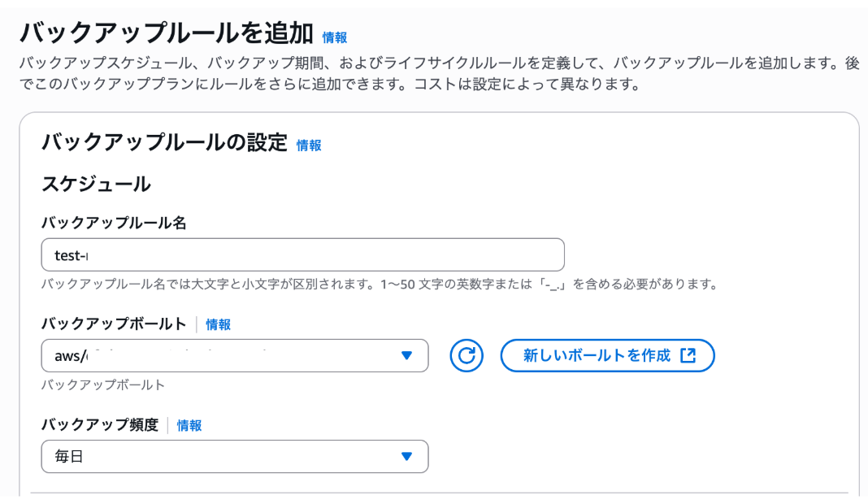868x504 pixels.
Task: Click the circular reload icon beside the vault selector
Action: [466, 355]
